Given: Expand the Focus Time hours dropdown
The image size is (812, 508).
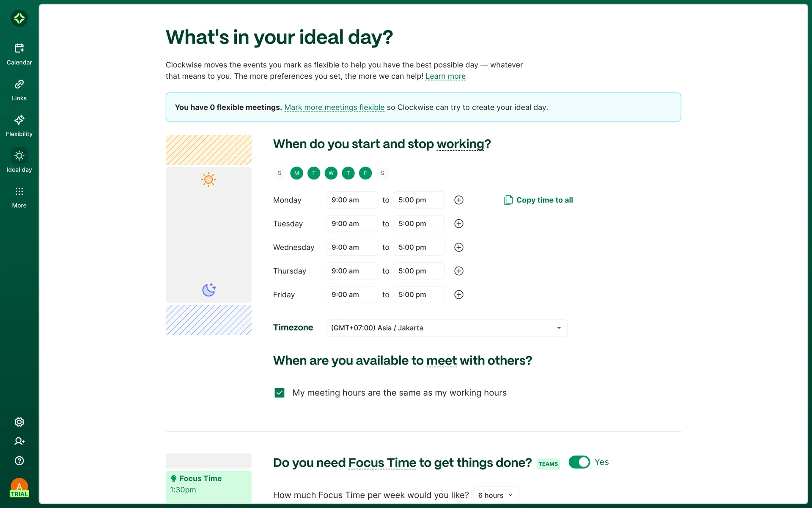Looking at the screenshot, I should tap(496, 495).
